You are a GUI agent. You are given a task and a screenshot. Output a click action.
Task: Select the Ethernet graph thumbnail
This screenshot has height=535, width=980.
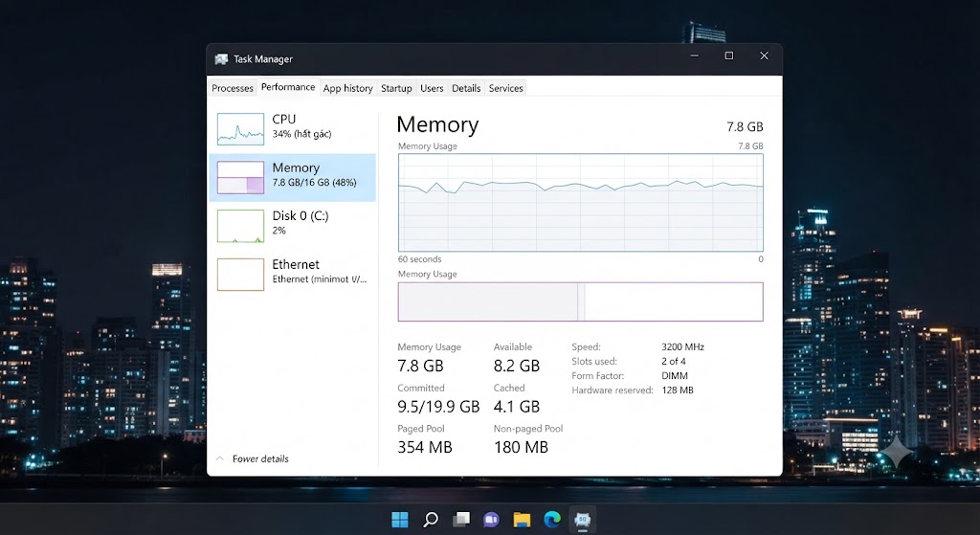[240, 275]
